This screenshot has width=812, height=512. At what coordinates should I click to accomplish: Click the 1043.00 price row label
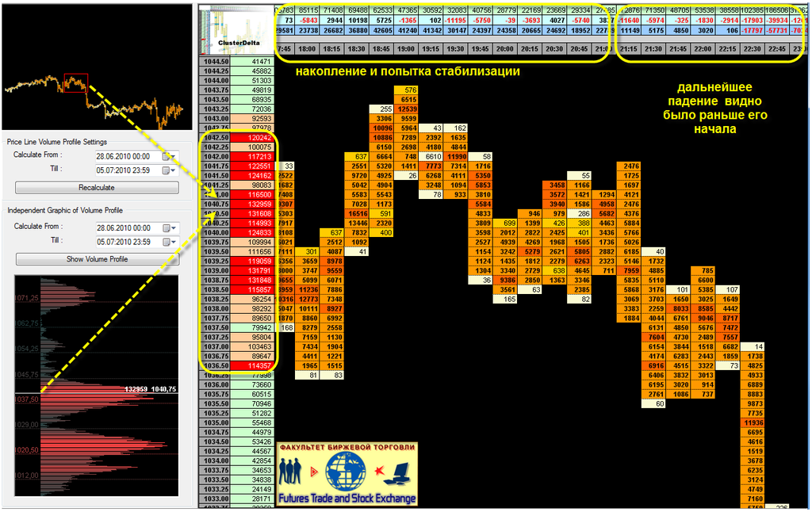coord(215,119)
